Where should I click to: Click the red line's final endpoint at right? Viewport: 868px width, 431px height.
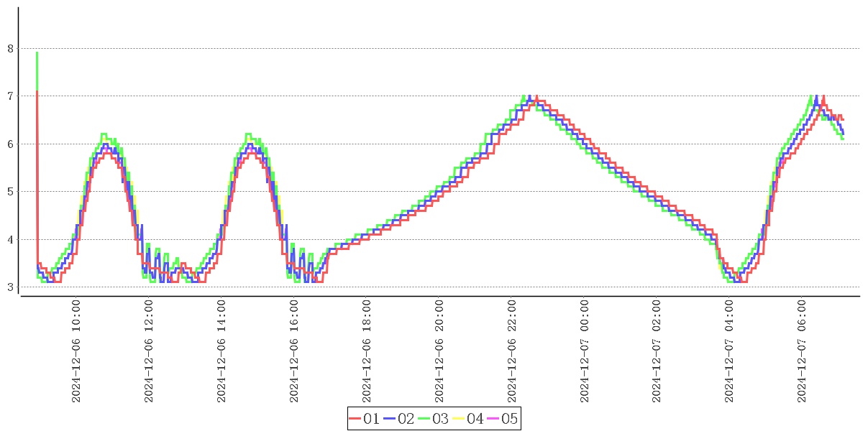click(x=843, y=119)
